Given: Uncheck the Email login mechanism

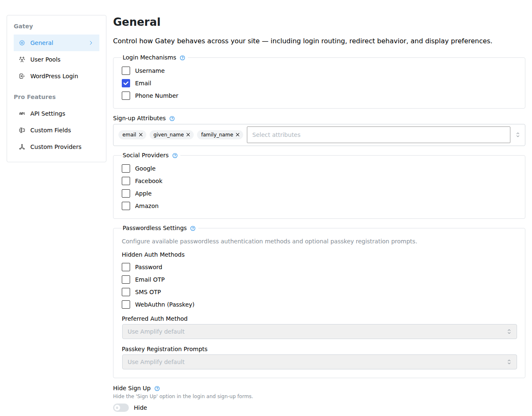Looking at the screenshot, I should pos(126,83).
